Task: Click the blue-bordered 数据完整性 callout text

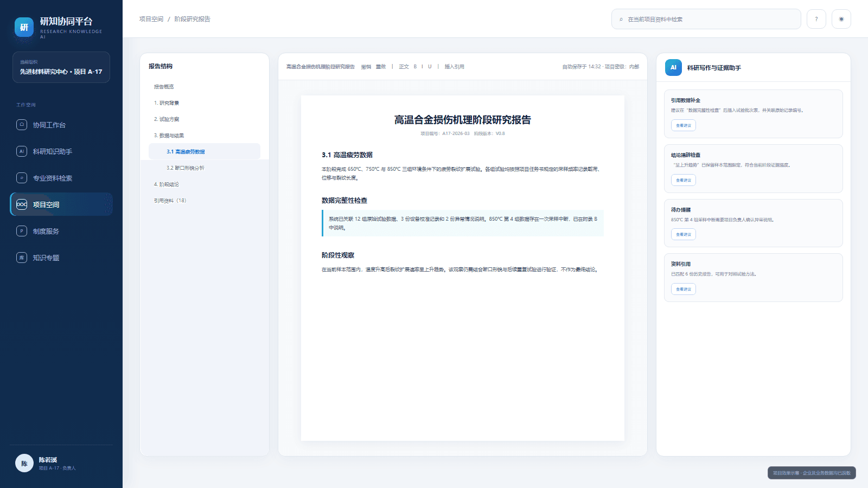Action: tap(463, 223)
